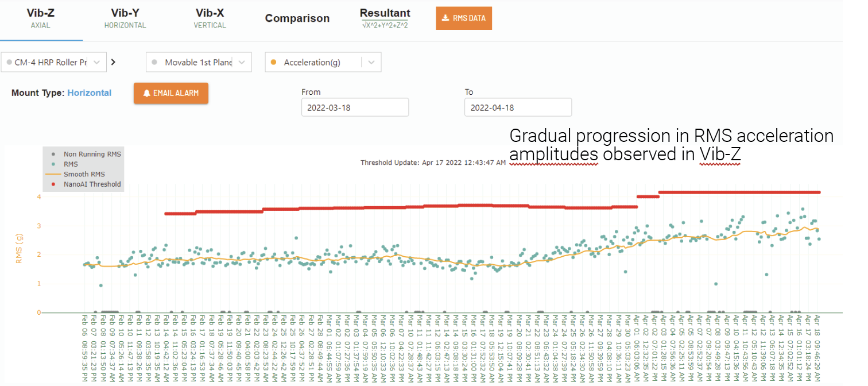Click the bell icon on EMAIL ALARM
This screenshot has width=868, height=386.
147,93
